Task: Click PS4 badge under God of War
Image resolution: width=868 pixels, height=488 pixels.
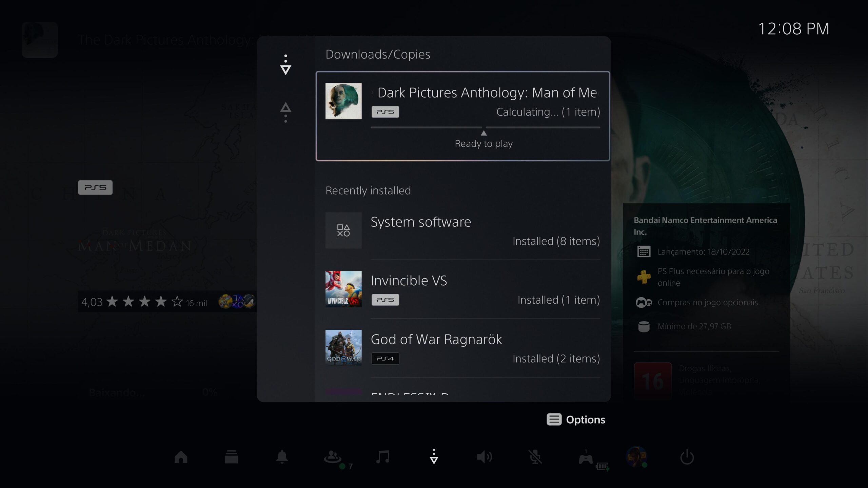Action: 385,359
